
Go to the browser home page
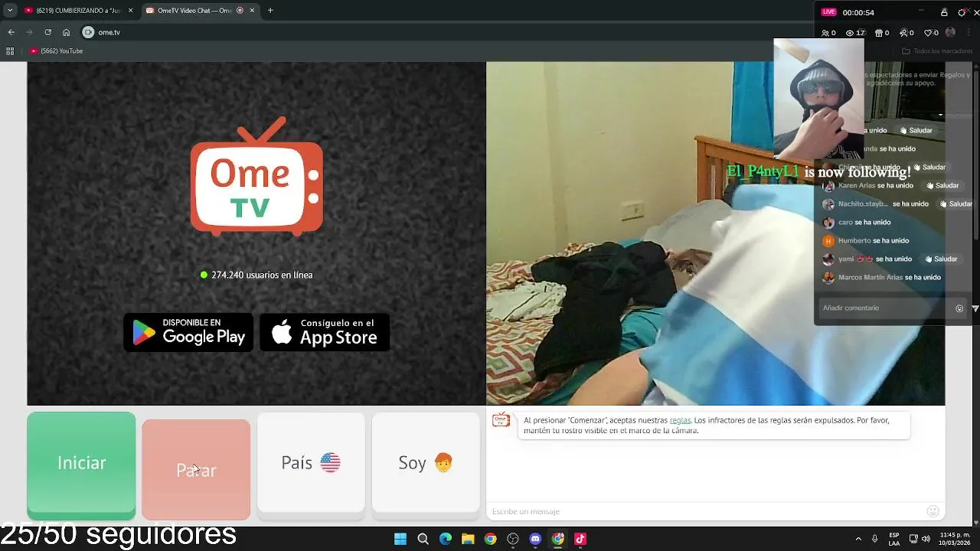pyautogui.click(x=66, y=32)
